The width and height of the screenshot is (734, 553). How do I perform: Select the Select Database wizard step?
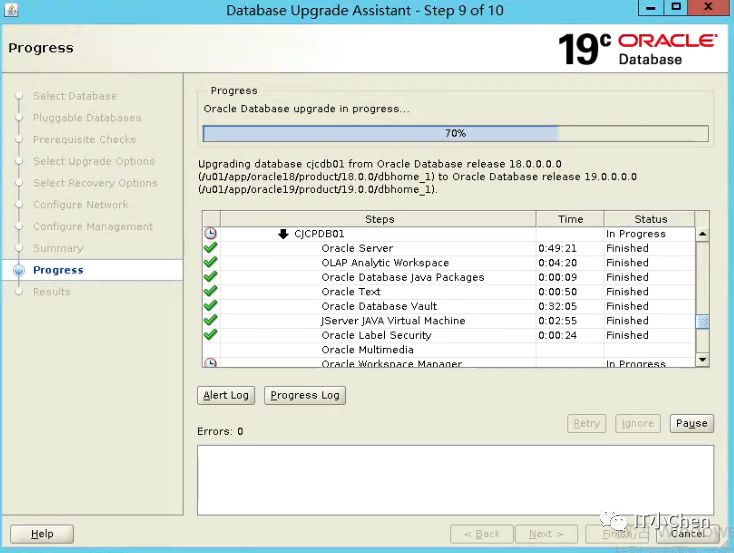75,96
